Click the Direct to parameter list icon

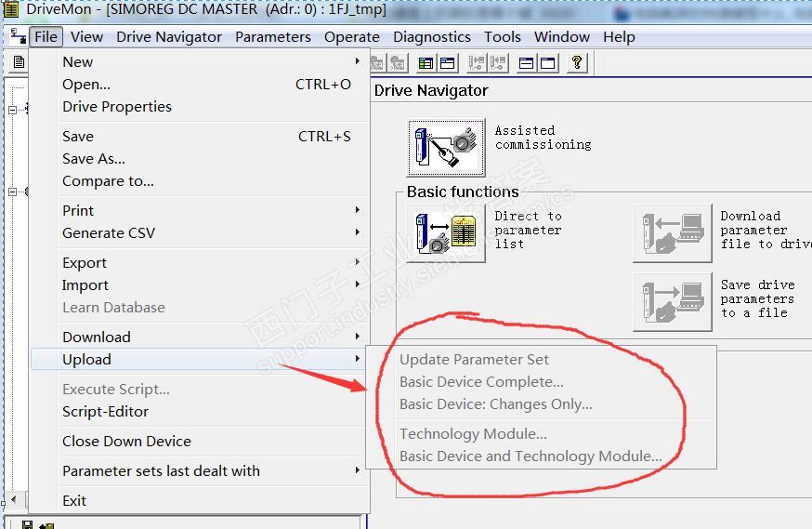coord(446,233)
